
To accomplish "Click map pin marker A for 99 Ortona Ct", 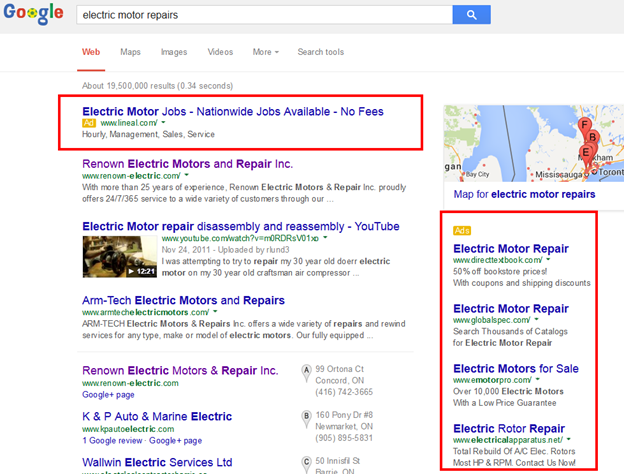I will tap(306, 372).
